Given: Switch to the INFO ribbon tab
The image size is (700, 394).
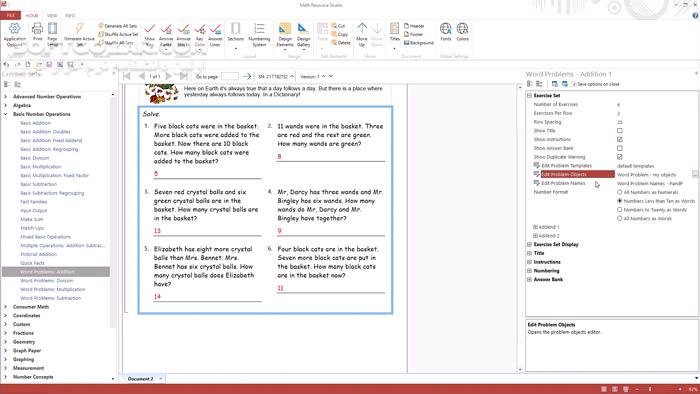Looking at the screenshot, I should pyautogui.click(x=70, y=16).
